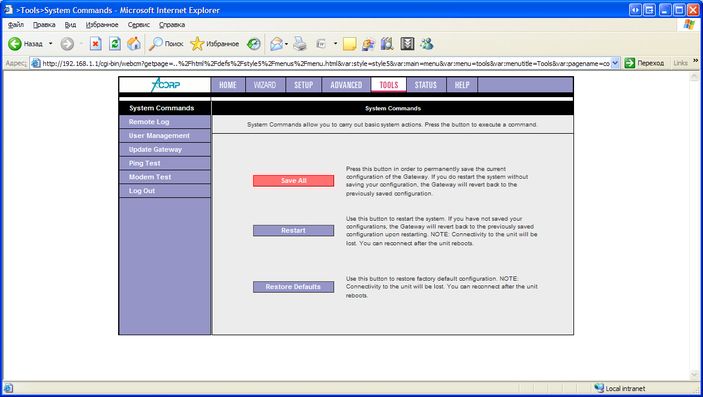Click the Local intranet status text
The image size is (703, 397).
tap(625, 388)
